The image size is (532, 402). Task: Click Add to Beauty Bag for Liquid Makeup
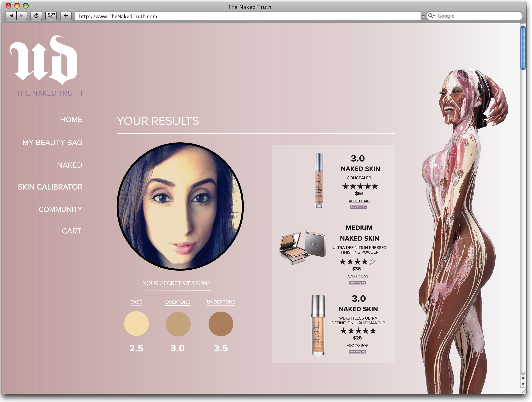357,352
